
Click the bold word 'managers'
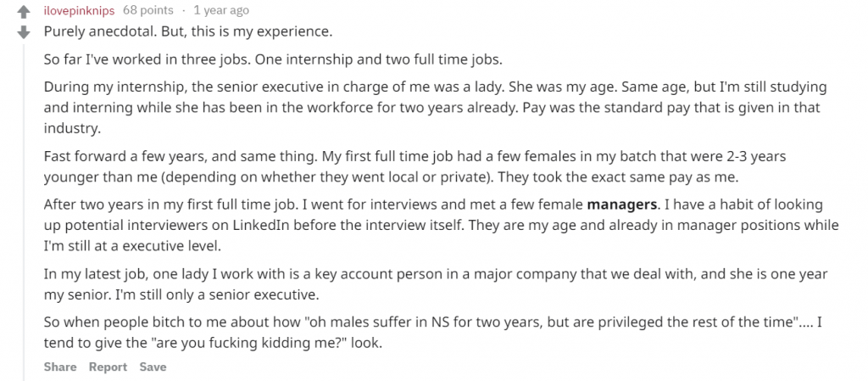pyautogui.click(x=621, y=205)
